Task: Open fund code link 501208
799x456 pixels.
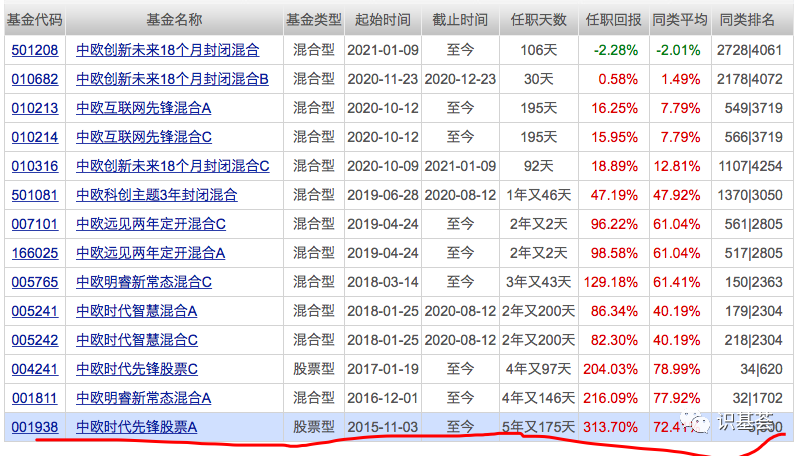Action: pyautogui.click(x=35, y=50)
